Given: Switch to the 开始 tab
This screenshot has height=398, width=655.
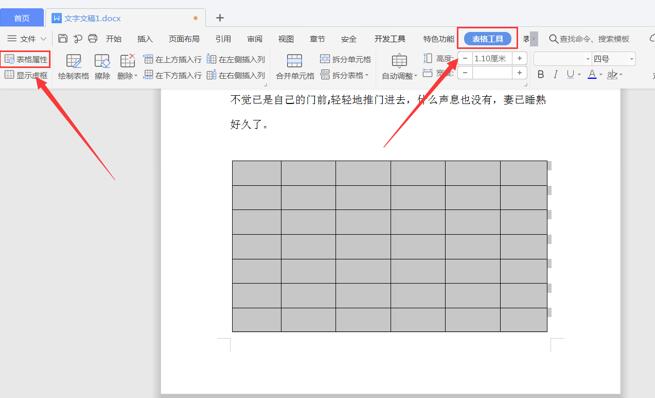Looking at the screenshot, I should click(114, 39).
